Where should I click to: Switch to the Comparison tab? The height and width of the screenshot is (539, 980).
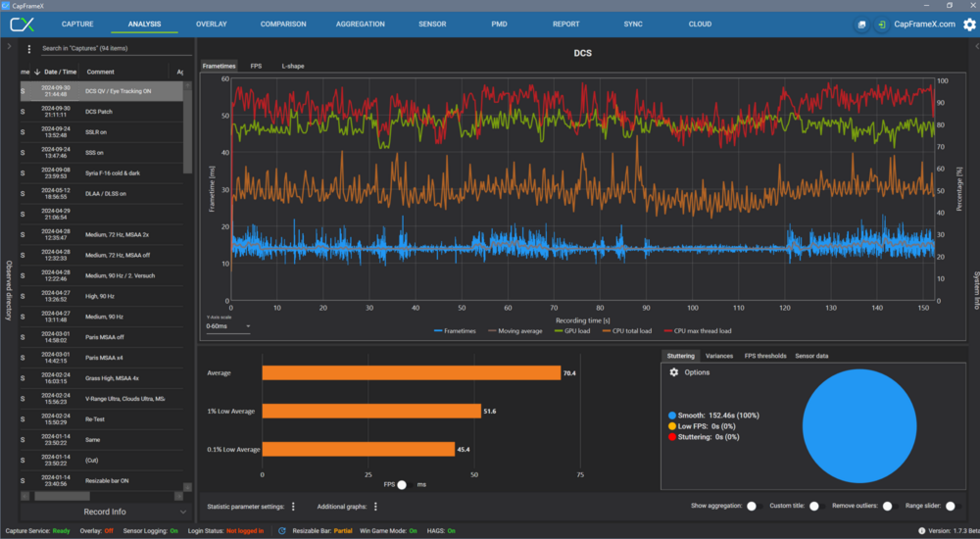tap(283, 24)
